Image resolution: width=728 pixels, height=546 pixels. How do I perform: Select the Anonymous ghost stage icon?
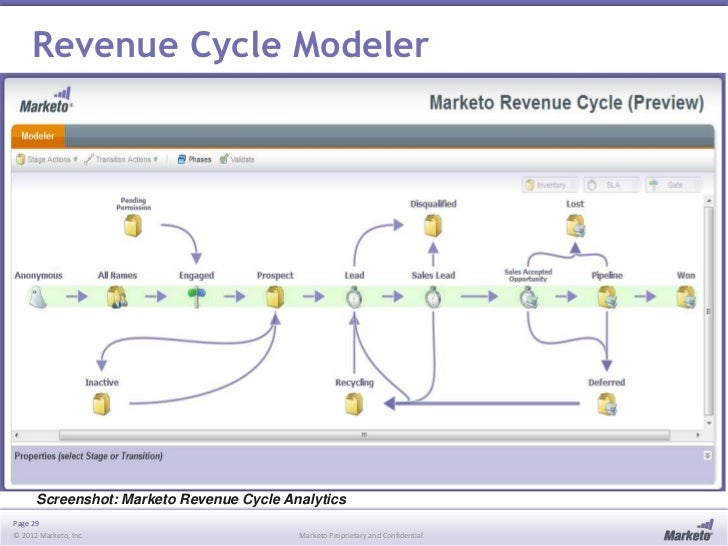[x=38, y=297]
